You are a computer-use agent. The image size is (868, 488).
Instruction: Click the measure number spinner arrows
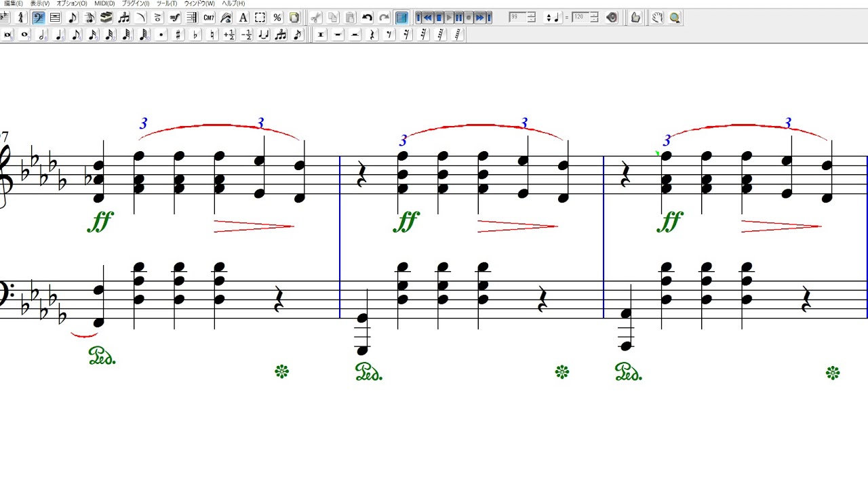click(531, 18)
